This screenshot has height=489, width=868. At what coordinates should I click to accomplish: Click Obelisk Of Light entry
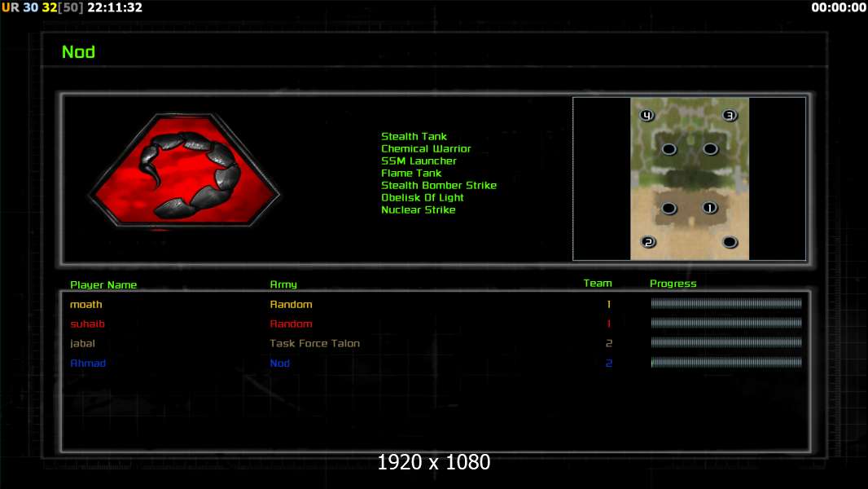pos(422,197)
